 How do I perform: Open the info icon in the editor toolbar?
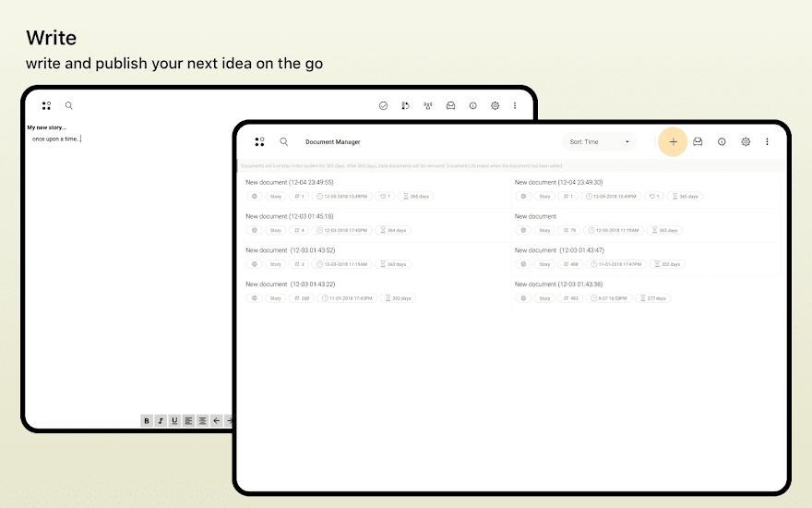point(472,106)
